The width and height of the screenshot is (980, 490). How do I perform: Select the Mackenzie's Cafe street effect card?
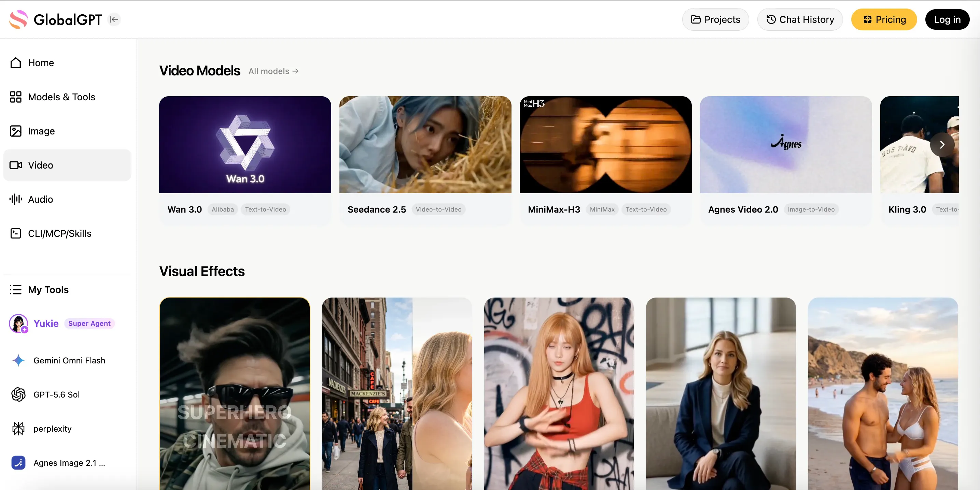(397, 393)
